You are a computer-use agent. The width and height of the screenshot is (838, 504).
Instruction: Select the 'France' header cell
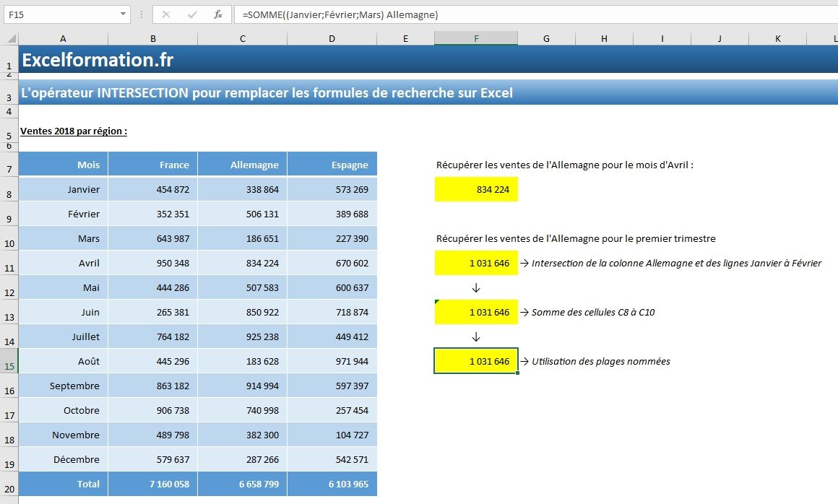tap(153, 165)
